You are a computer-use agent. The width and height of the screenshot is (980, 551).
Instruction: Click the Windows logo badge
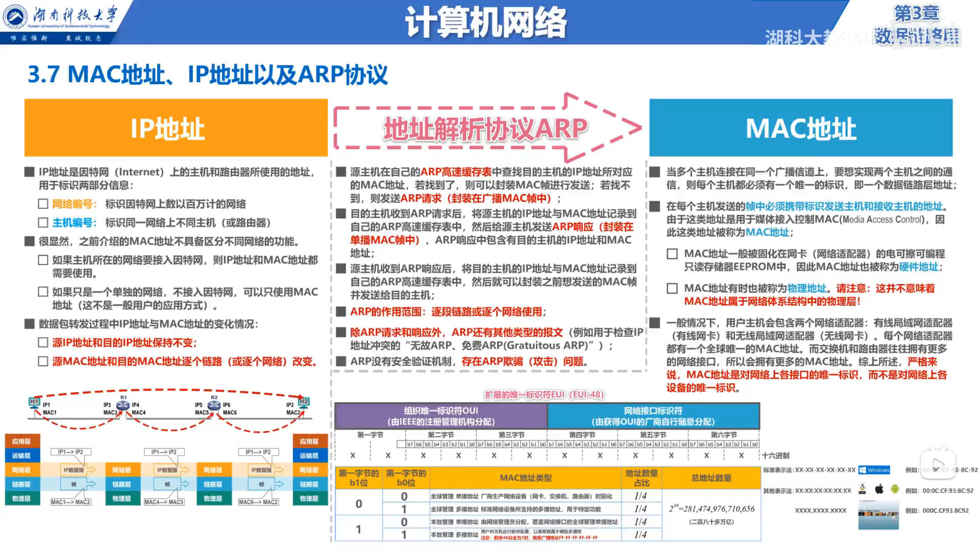(x=874, y=470)
